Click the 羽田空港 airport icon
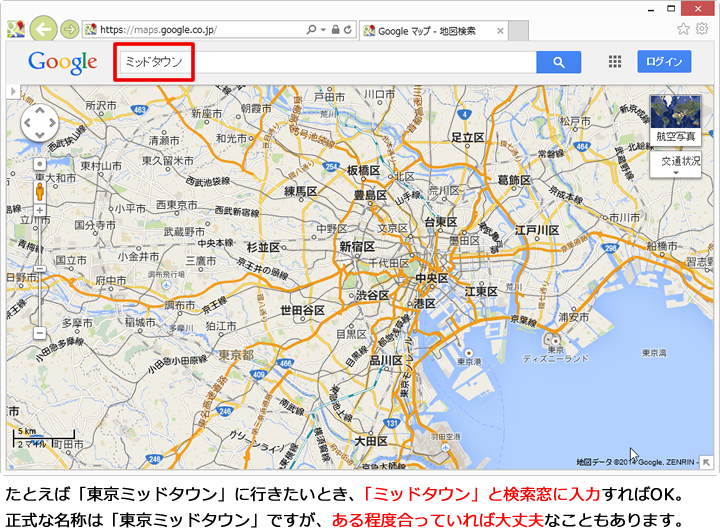The height and width of the screenshot is (528, 720). tap(445, 447)
